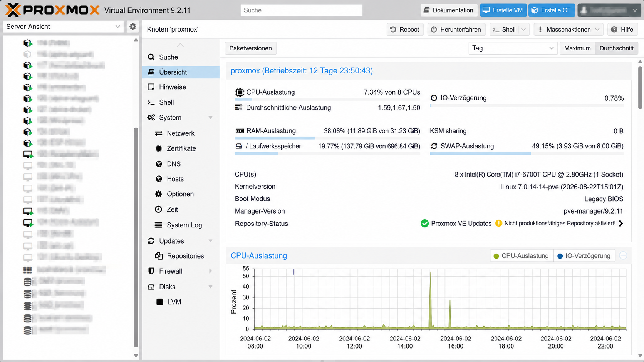Click the resource tree scroll-down arrow
The image size is (644, 362).
click(x=136, y=356)
